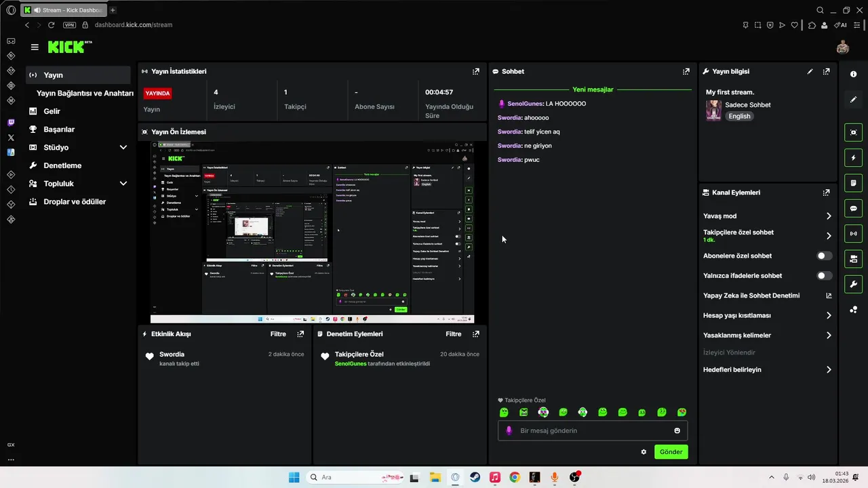Open a new browser tab with plus
868x488 pixels.
click(x=113, y=10)
